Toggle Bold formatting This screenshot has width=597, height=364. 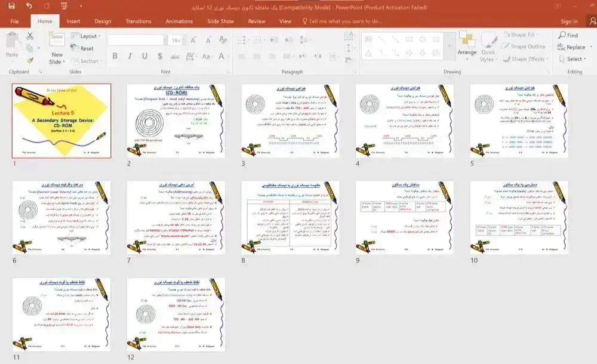(x=115, y=56)
